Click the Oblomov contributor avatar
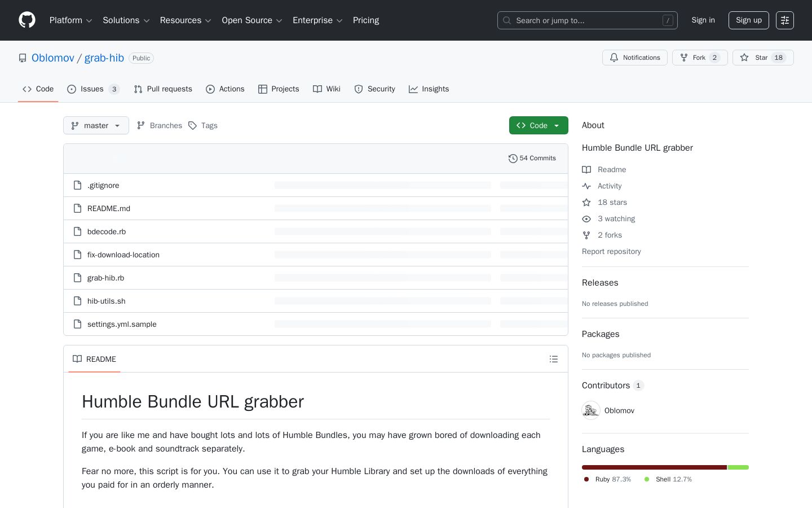 point(591,410)
